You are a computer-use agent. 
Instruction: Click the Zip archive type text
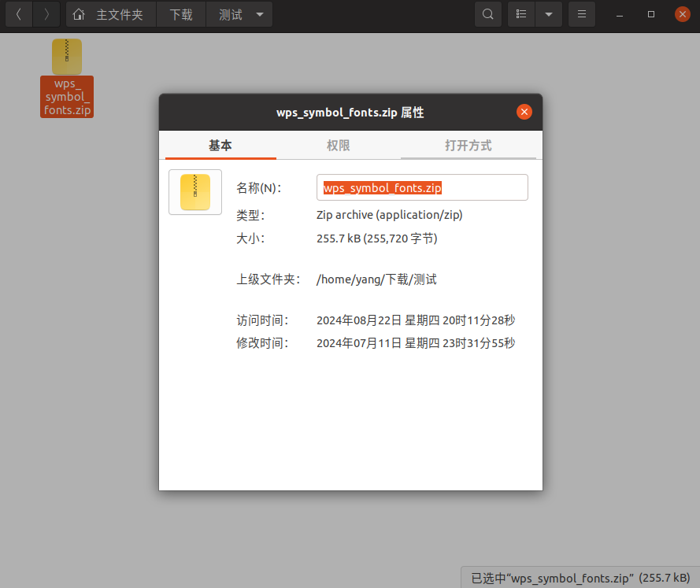[x=389, y=215]
